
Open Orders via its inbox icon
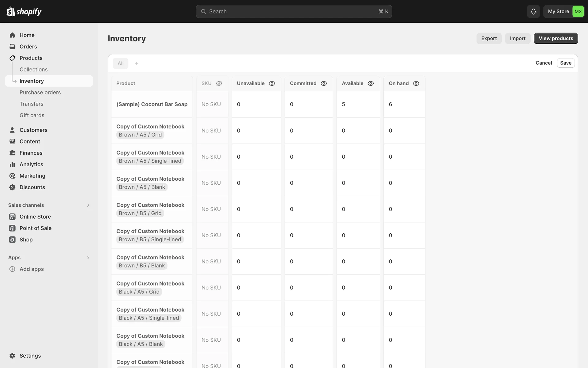point(12,47)
